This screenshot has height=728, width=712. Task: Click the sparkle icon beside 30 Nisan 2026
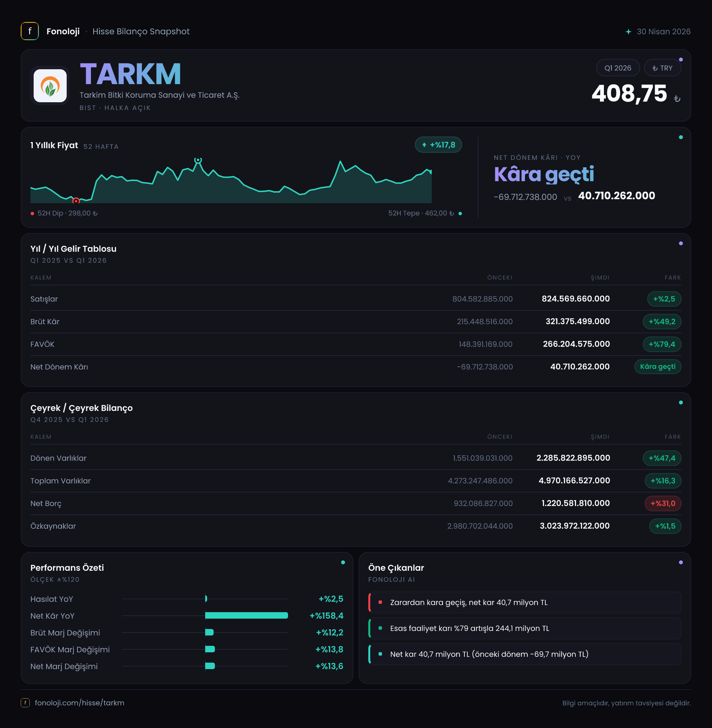tap(628, 32)
